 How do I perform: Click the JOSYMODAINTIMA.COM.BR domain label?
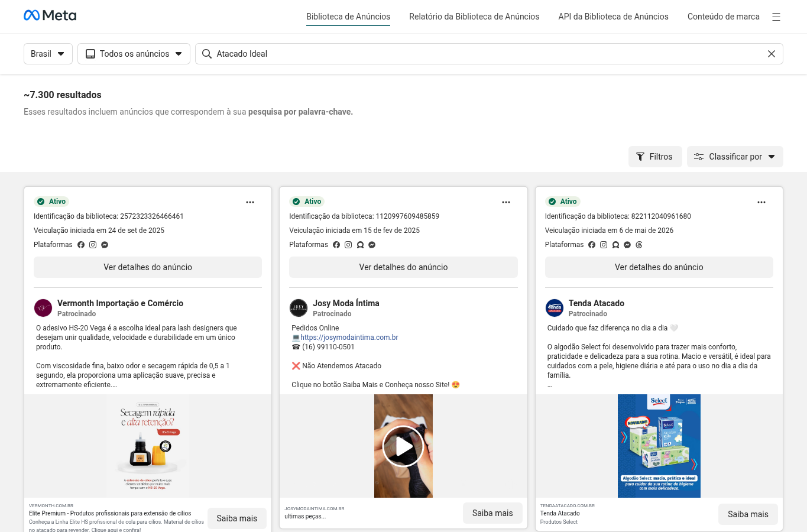click(315, 508)
